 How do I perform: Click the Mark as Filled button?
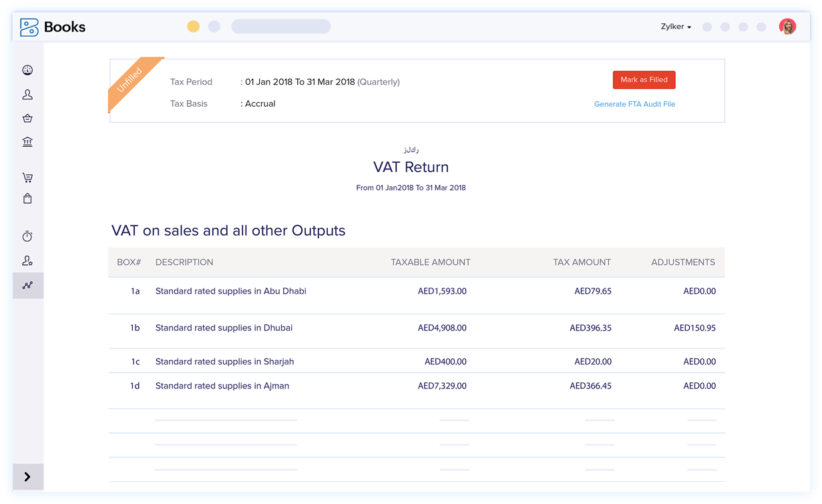(644, 80)
